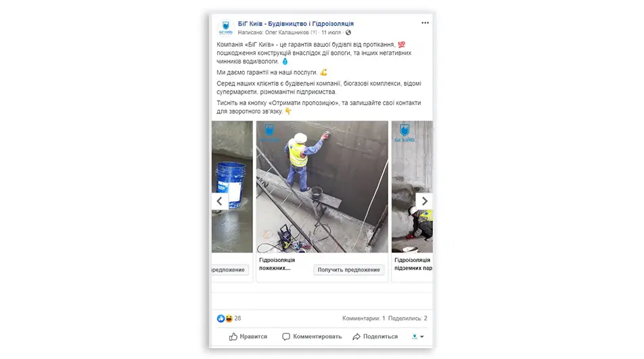The width and height of the screenshot is (644, 359).
Task: Click the globe public visibility icon
Action: point(348,33)
